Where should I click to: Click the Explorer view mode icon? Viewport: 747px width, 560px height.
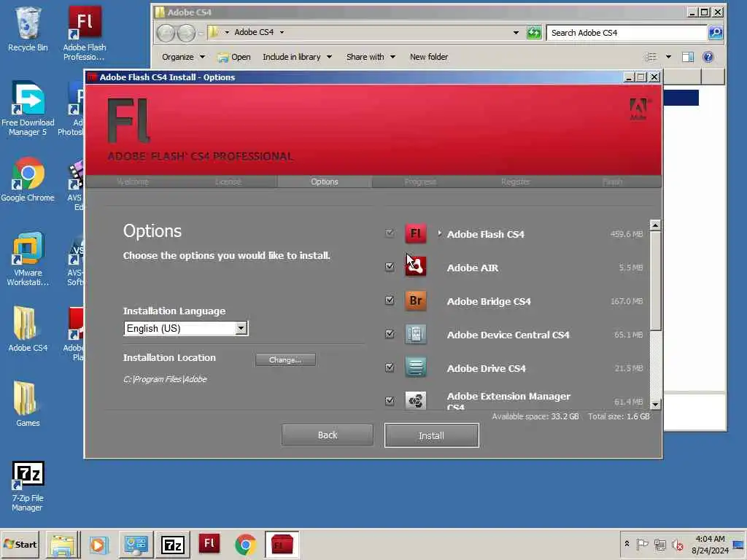click(x=650, y=57)
